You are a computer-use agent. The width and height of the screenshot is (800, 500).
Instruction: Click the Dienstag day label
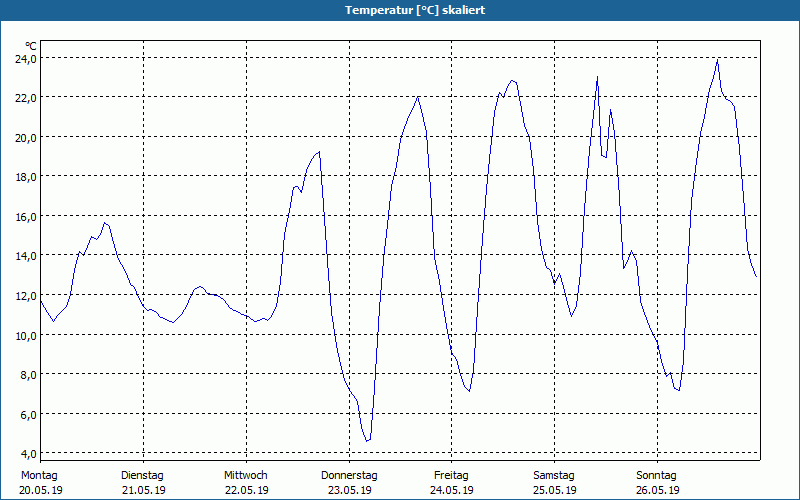[142, 476]
